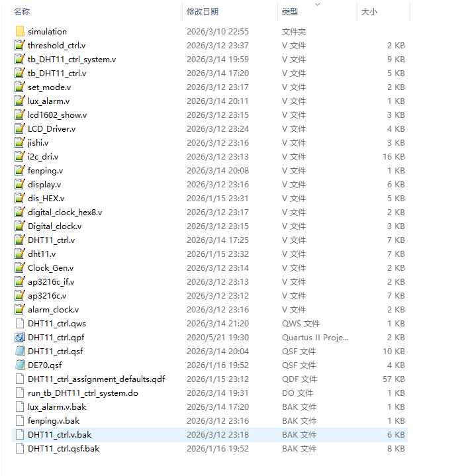This screenshot has width=468, height=476.
Task: Click the fenping.v Verilog file icon
Action: tap(20, 170)
